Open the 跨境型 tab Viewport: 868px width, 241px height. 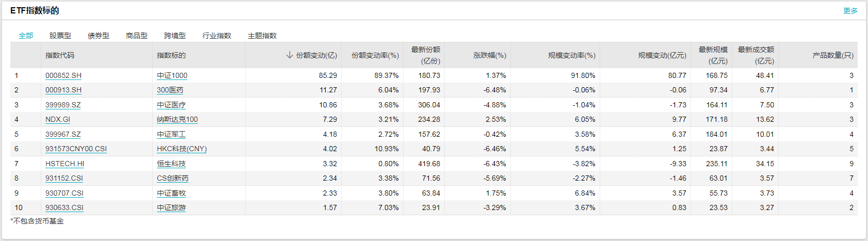pos(175,36)
